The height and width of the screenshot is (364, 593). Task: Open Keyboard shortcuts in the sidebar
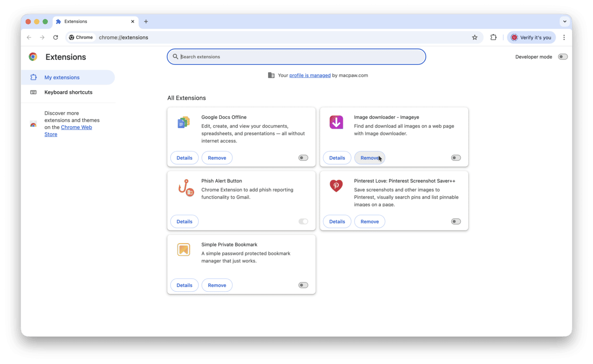tap(68, 92)
